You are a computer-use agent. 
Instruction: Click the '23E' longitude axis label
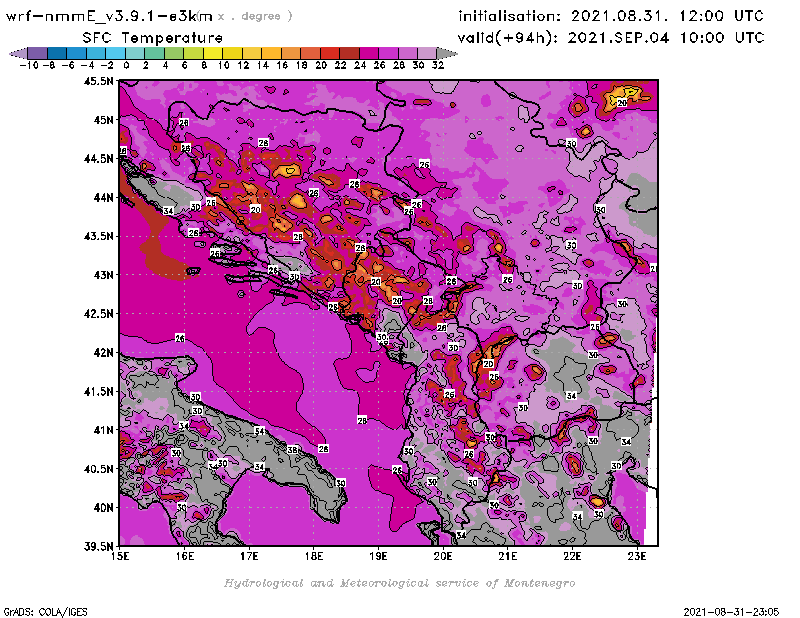[x=637, y=556]
